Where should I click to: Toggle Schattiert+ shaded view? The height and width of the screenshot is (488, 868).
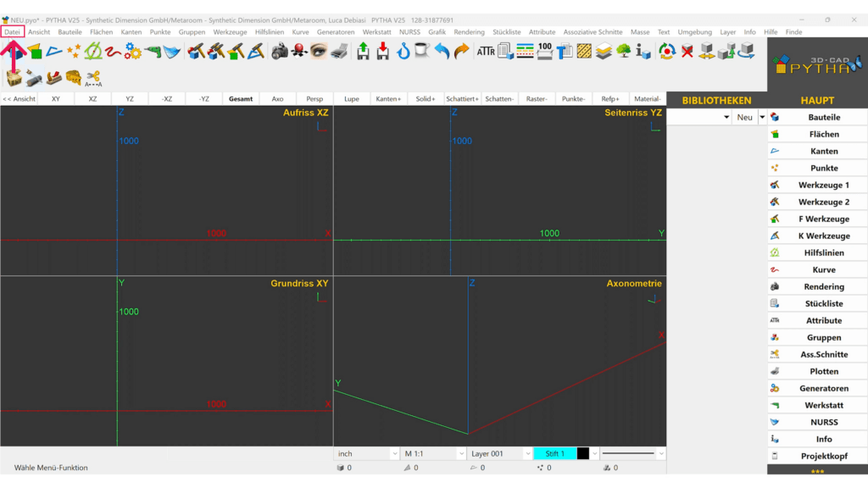click(x=462, y=99)
